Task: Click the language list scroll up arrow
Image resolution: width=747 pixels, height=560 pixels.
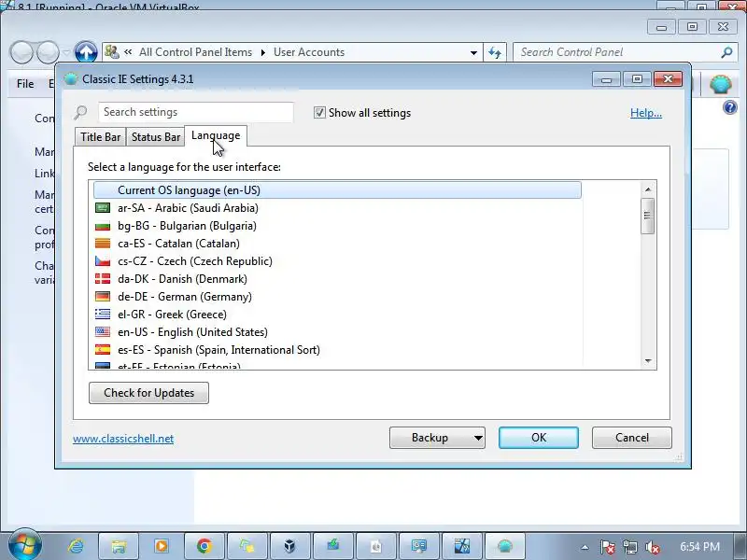Action: 647,189
